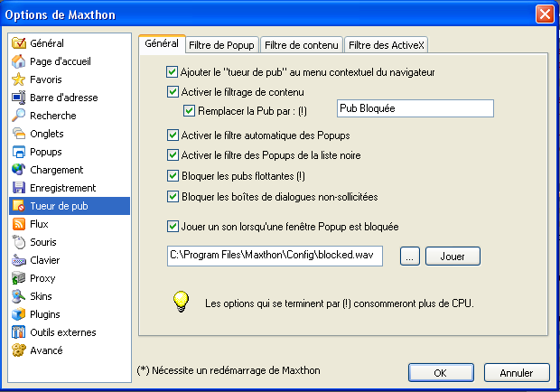Select 'Onglets' category label
This screenshot has width=560, height=392.
47,134
